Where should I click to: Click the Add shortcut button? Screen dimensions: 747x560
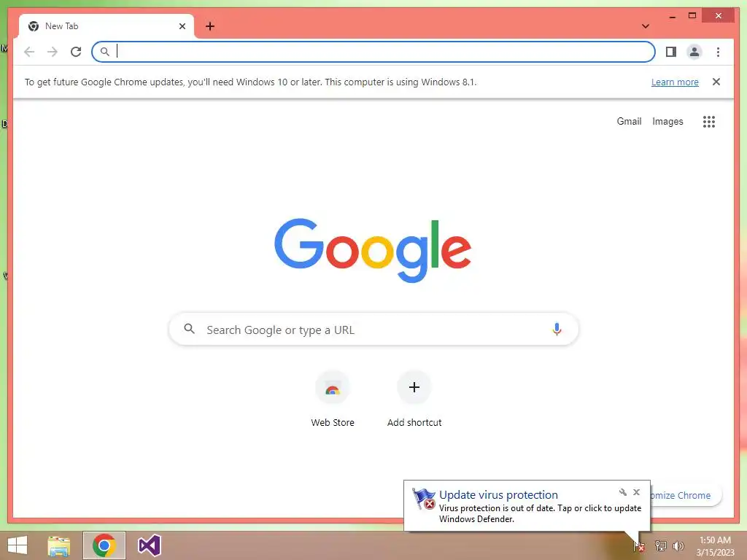pyautogui.click(x=414, y=400)
